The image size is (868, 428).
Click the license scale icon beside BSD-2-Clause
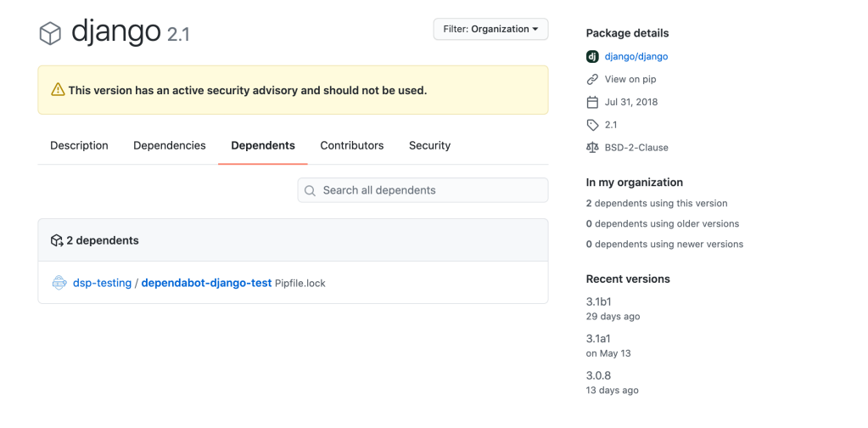tap(592, 148)
